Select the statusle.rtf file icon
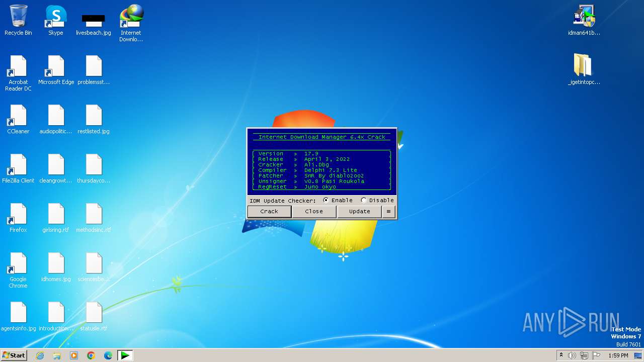The height and width of the screenshot is (362, 644). (94, 317)
